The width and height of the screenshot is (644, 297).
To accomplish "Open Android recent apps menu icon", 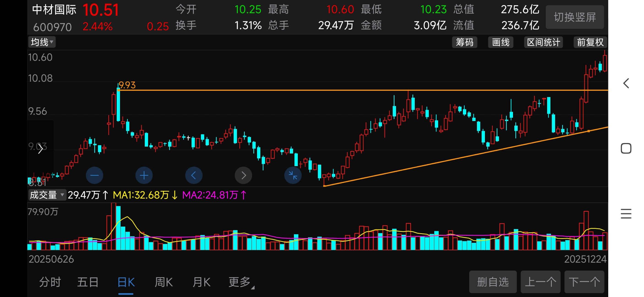I will pyautogui.click(x=626, y=214).
